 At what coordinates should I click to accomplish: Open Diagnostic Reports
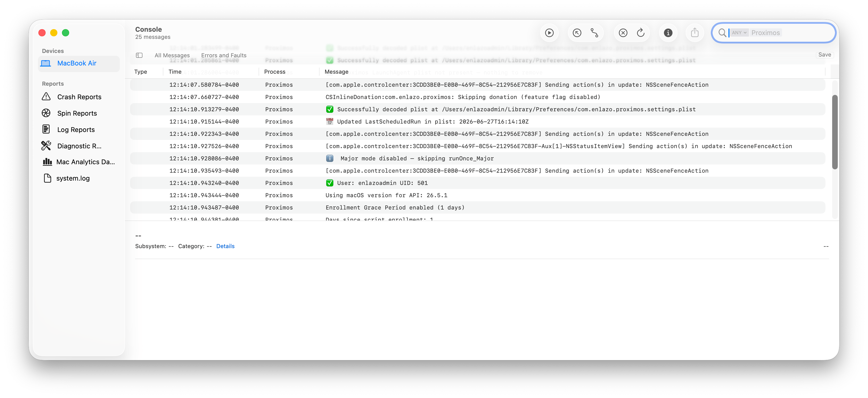click(79, 146)
